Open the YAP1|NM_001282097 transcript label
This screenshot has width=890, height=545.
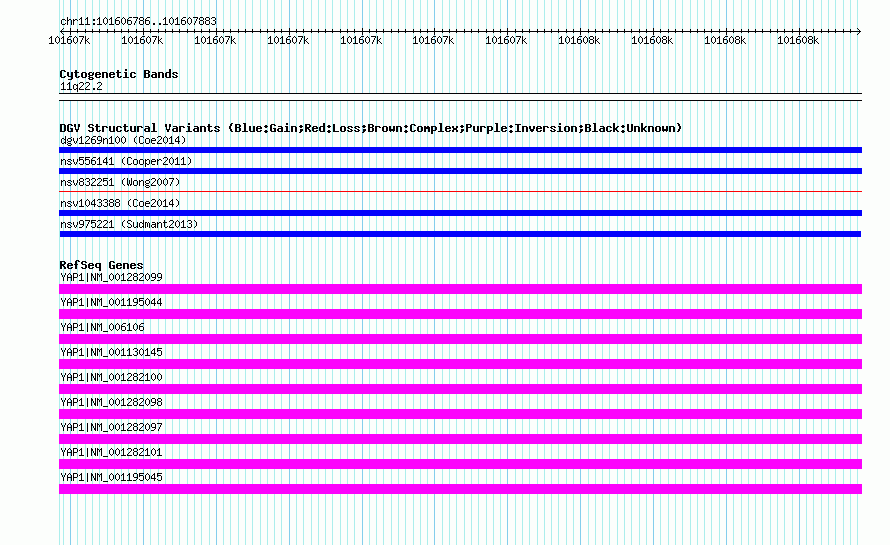(111, 427)
